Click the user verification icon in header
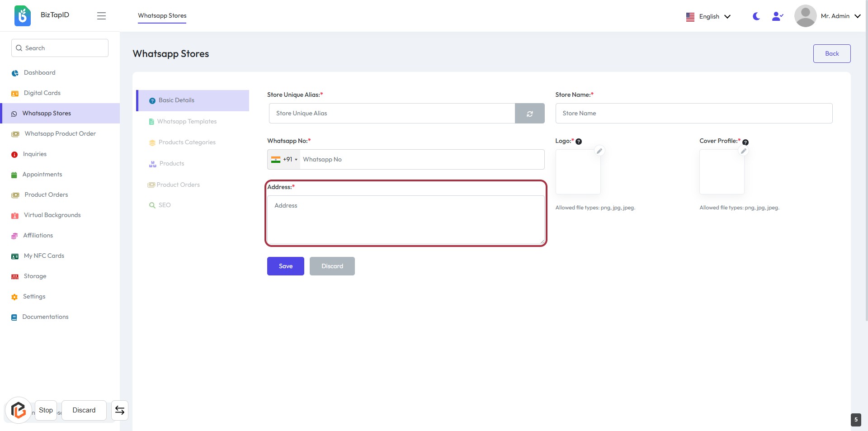This screenshot has width=868, height=431. point(777,16)
